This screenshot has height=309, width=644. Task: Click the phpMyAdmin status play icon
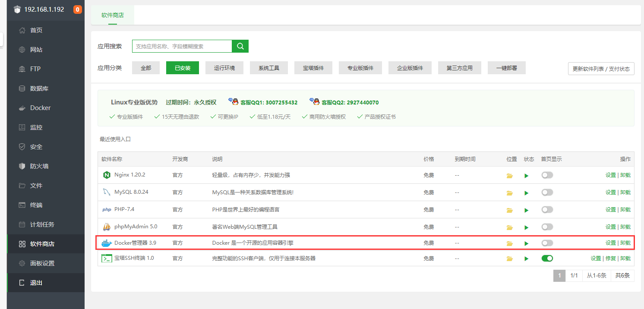click(x=526, y=227)
